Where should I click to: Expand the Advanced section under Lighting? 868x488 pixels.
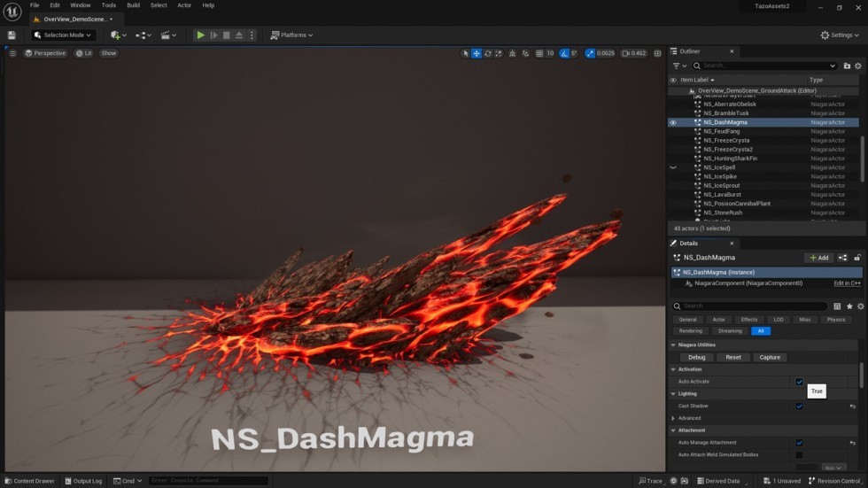(x=673, y=418)
